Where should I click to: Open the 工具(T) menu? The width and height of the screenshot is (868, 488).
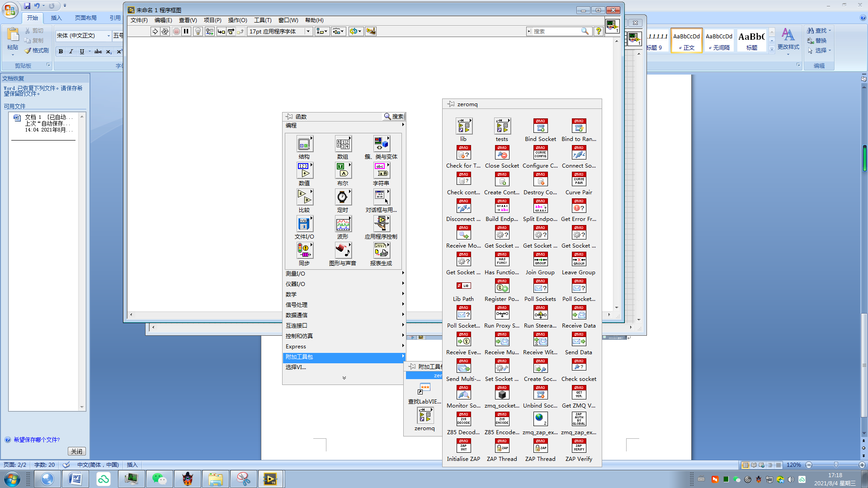tap(263, 20)
